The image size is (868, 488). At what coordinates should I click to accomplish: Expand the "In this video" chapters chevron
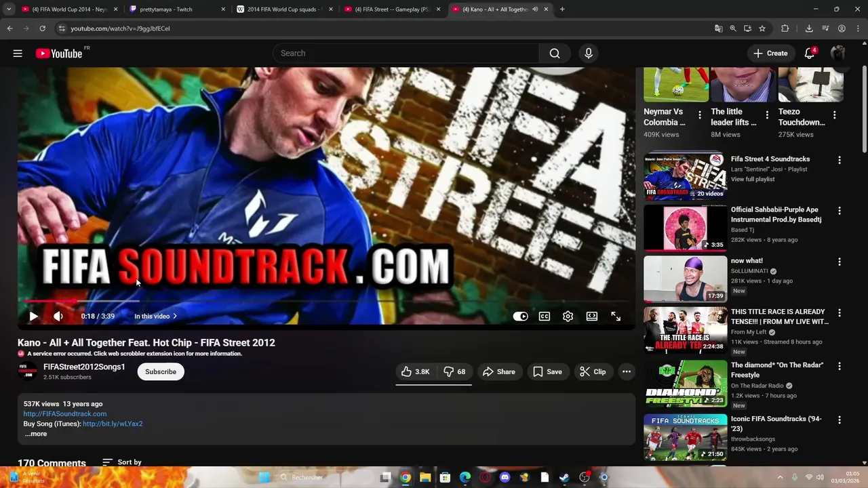click(x=175, y=317)
